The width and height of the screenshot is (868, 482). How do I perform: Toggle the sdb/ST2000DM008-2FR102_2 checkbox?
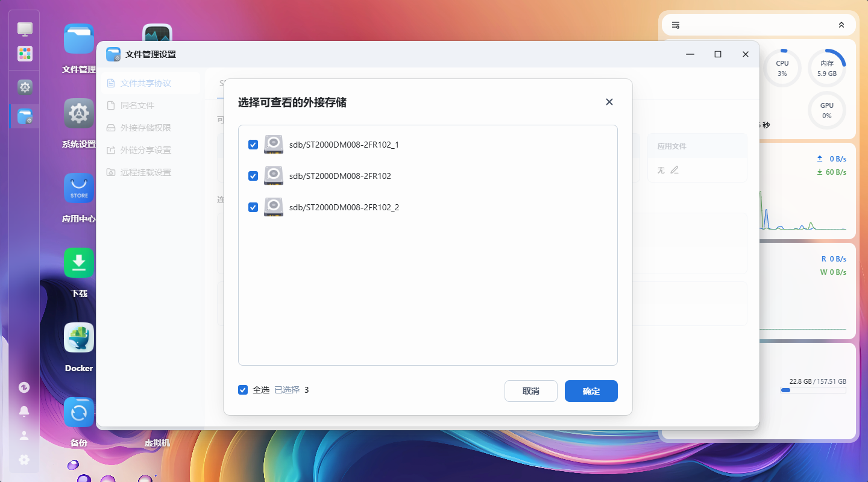pyautogui.click(x=253, y=207)
